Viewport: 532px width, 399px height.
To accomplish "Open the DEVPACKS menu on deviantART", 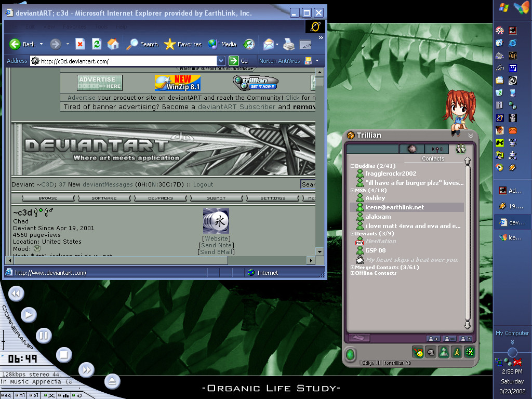I will 161,198.
